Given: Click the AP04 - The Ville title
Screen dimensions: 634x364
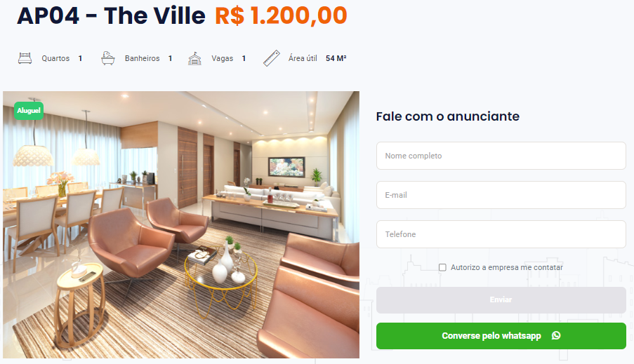Looking at the screenshot, I should 111,15.
